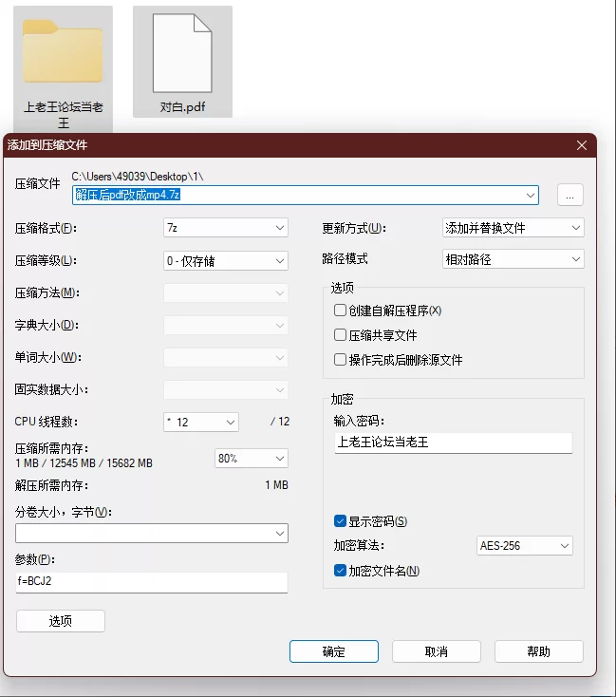Screen dimensions: 616x697
Task: Click the browse "..." button for the archive path
Action: click(x=569, y=196)
